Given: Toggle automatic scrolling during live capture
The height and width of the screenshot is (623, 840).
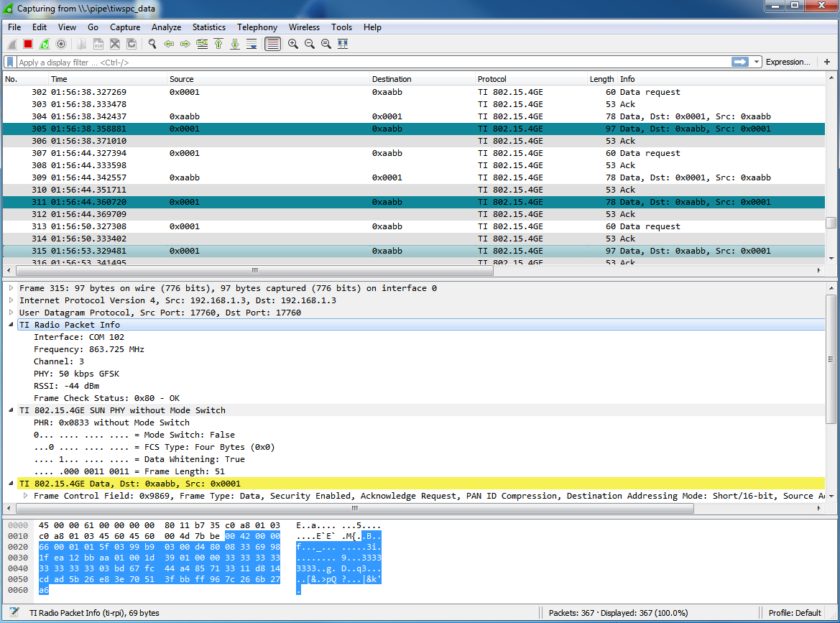Looking at the screenshot, I should coord(252,44).
